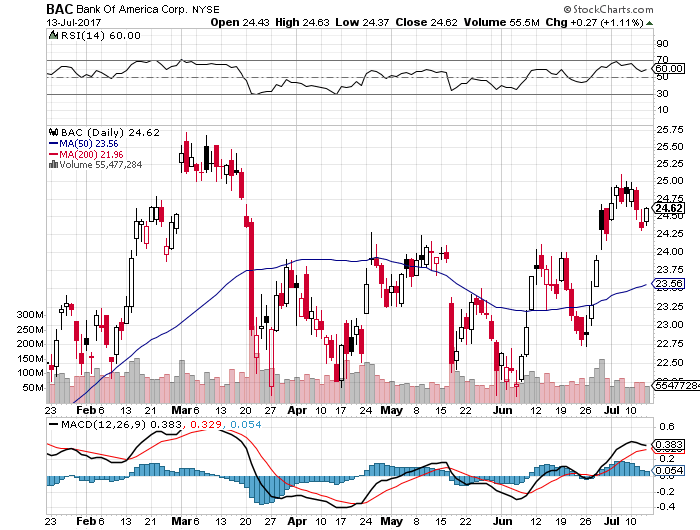
Task: Click the 24.62 last-price tag on the price axis
Action: tap(669, 209)
